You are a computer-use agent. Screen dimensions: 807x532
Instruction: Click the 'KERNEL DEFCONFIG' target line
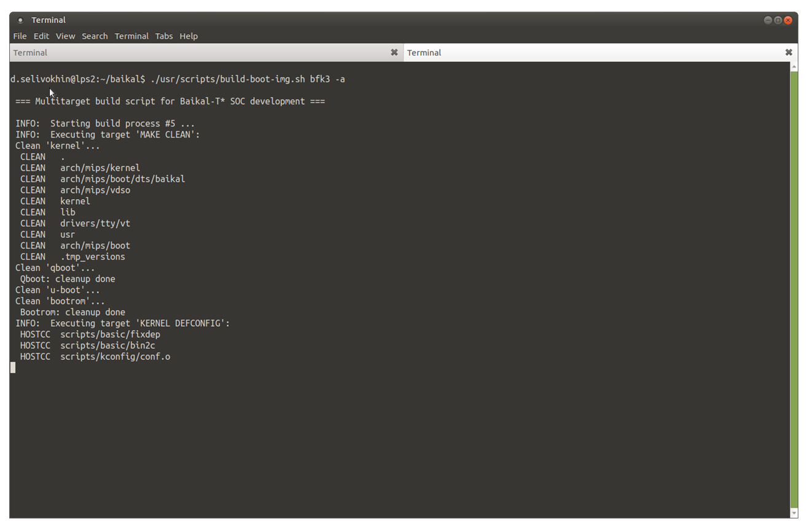[x=122, y=323]
